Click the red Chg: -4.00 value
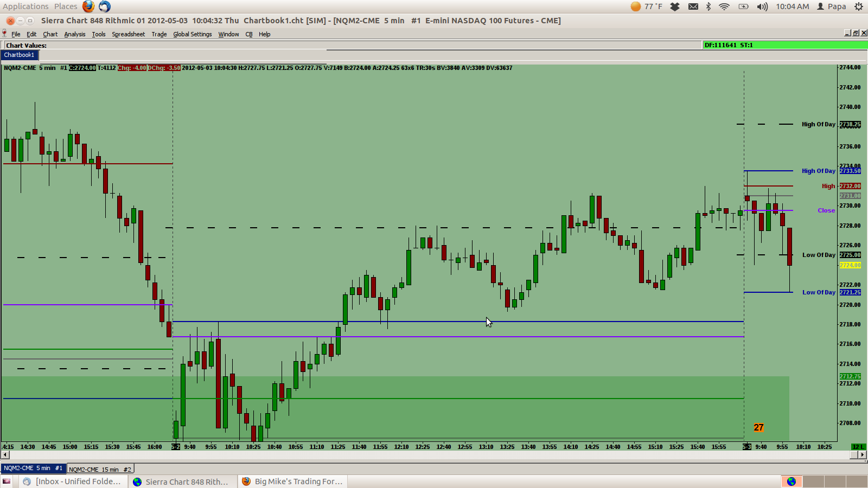 132,68
